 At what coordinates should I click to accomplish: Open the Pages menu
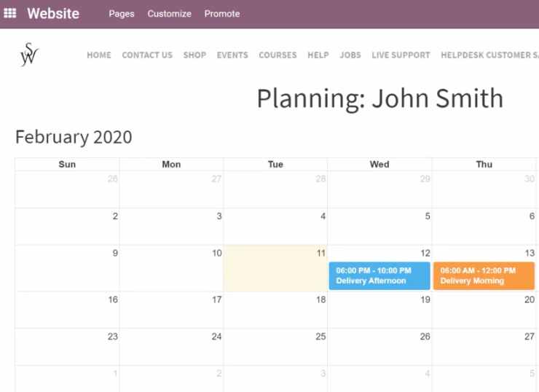(122, 14)
